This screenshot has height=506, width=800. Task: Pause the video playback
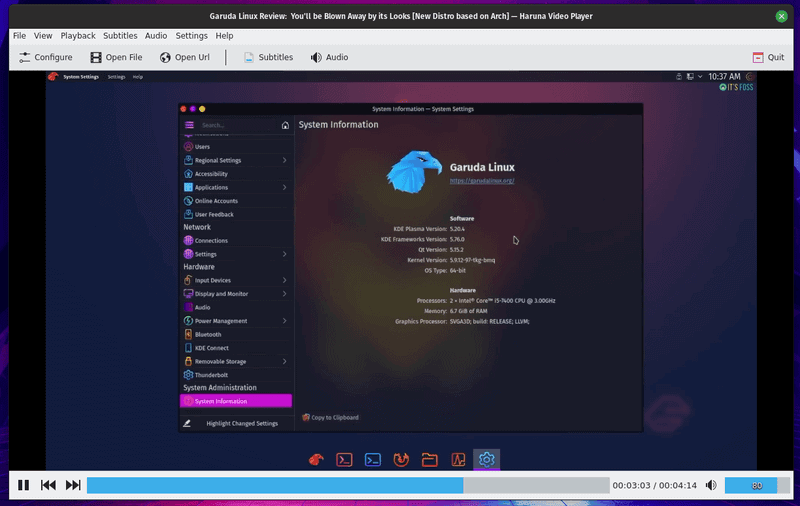click(x=23, y=485)
